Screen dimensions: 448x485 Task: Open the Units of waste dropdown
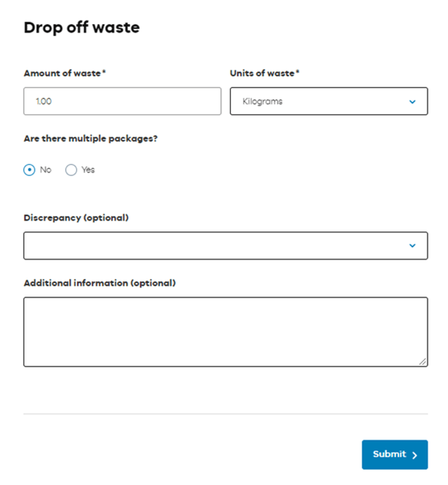point(329,101)
